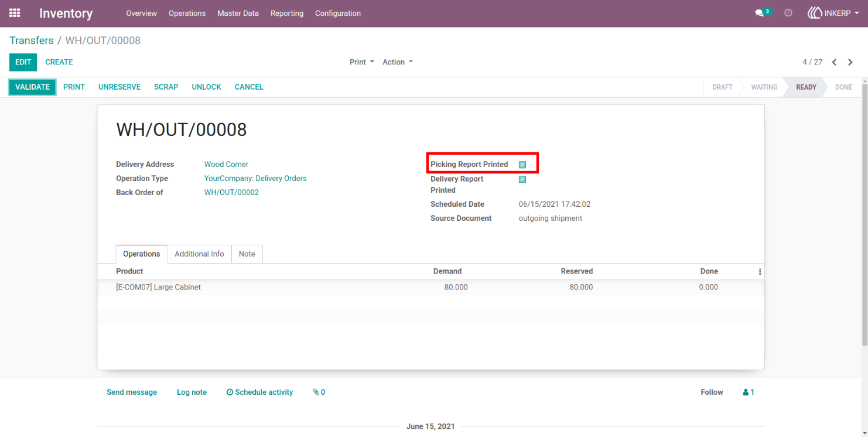Screen dimensions: 868x437
Task: Show the followers person icon
Action: coord(749,392)
